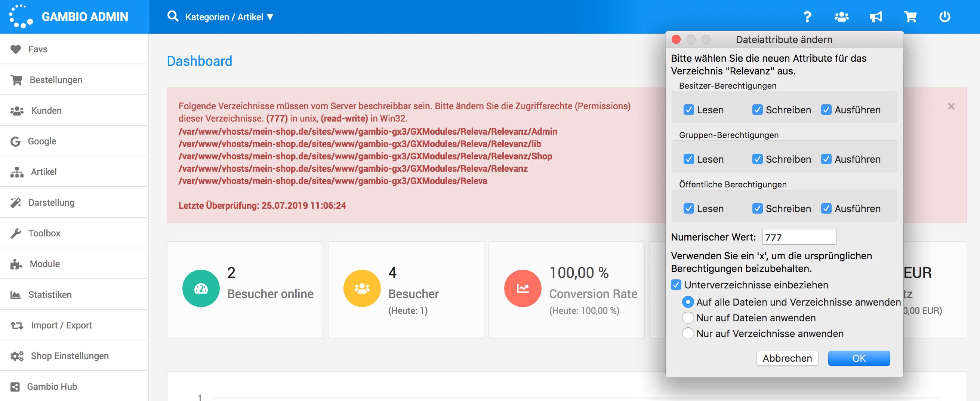Click the magic wand icon beside Darstellung
980x401 pixels.
coord(16,203)
